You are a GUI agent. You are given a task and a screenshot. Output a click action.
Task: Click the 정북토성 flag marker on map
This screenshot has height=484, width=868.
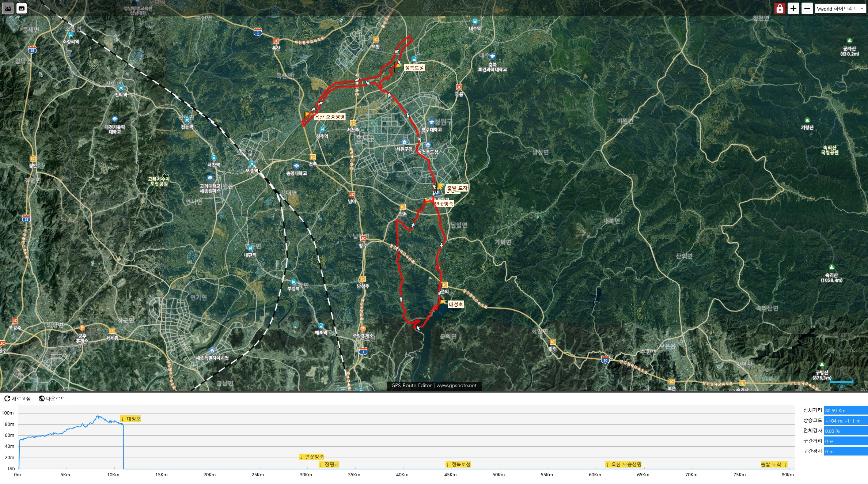[398, 65]
